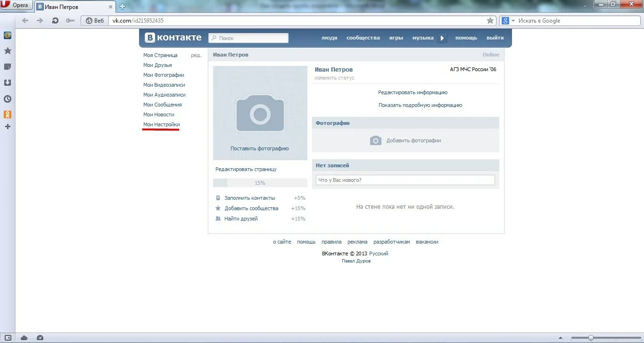Open игры in the header

pyautogui.click(x=396, y=38)
